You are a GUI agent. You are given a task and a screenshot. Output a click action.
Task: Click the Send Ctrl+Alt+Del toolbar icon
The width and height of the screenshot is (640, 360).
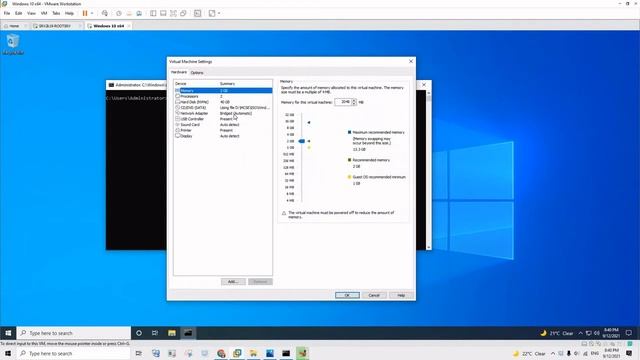point(105,13)
